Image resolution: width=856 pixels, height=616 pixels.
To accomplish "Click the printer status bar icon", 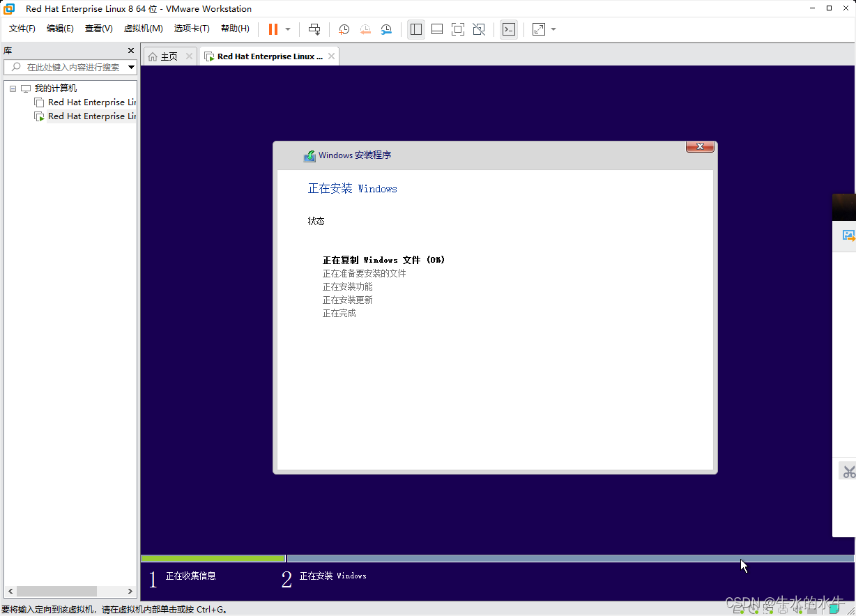I will click(783, 610).
